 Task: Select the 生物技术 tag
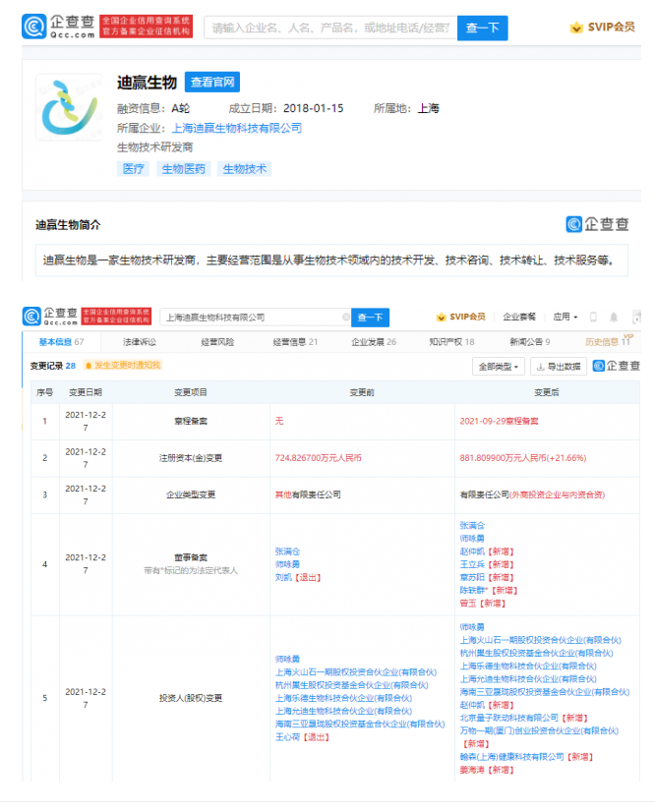(245, 169)
